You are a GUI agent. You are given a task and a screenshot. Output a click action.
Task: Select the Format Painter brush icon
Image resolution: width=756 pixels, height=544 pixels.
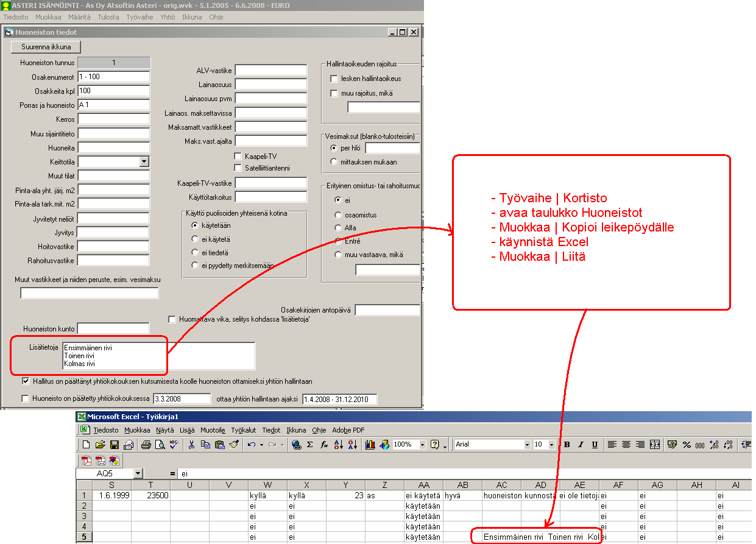coord(233,445)
